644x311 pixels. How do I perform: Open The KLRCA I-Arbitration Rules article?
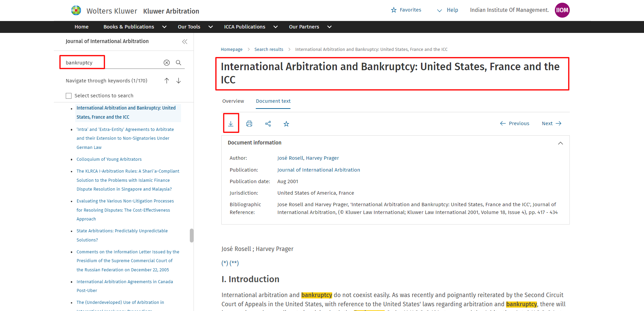pyautogui.click(x=128, y=180)
